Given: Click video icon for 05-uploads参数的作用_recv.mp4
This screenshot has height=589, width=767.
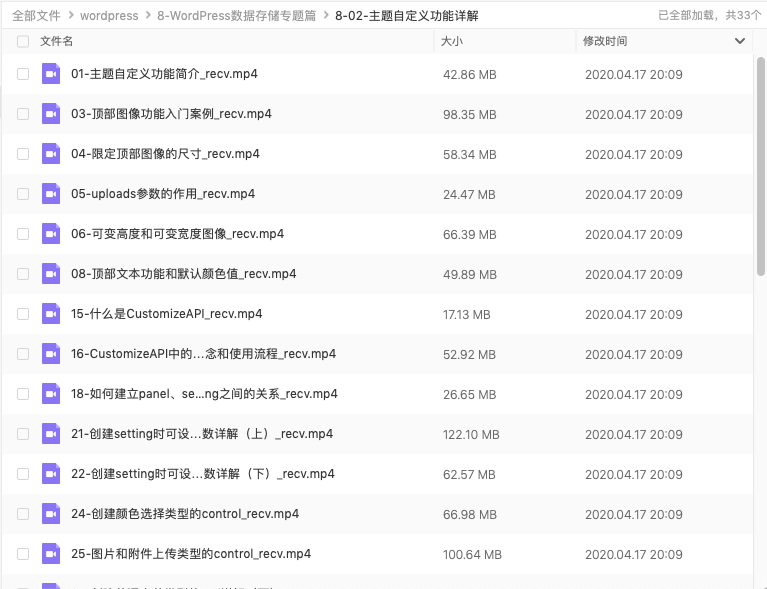Looking at the screenshot, I should 51,194.
